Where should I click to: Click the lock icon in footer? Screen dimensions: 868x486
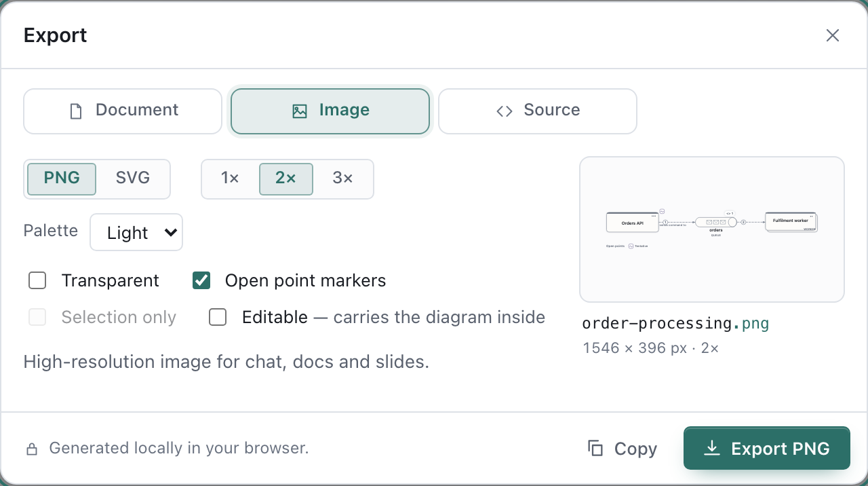31,449
